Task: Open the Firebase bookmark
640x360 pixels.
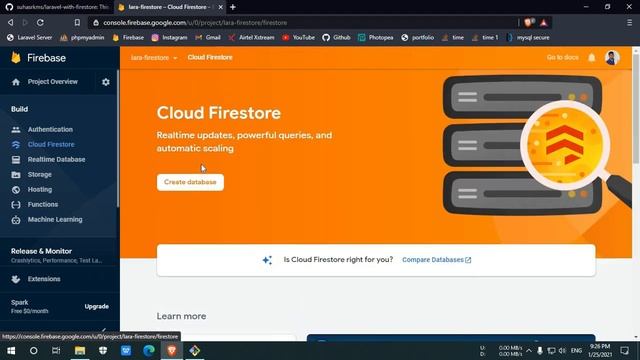Action: [128, 38]
